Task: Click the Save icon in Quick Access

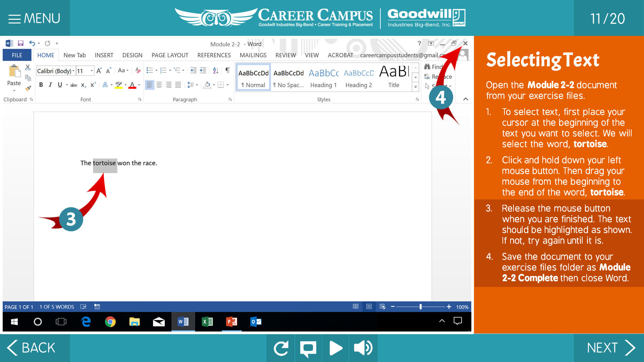Action: coord(20,43)
